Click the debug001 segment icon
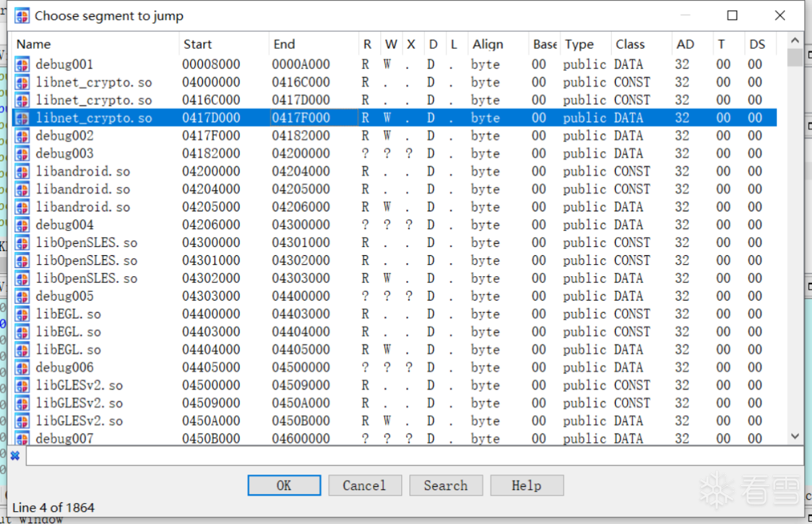The height and width of the screenshot is (524, 812). (x=22, y=64)
